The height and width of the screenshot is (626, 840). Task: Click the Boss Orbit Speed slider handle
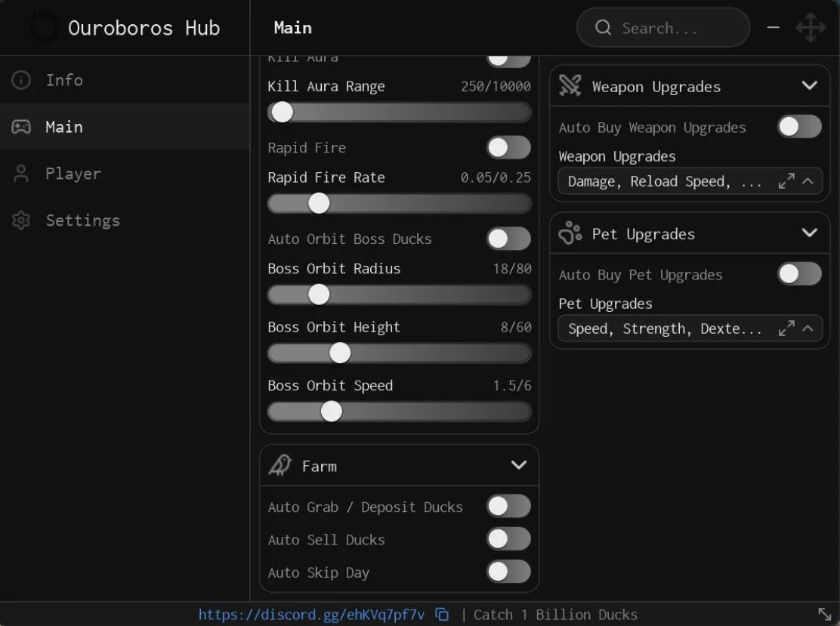coord(331,412)
